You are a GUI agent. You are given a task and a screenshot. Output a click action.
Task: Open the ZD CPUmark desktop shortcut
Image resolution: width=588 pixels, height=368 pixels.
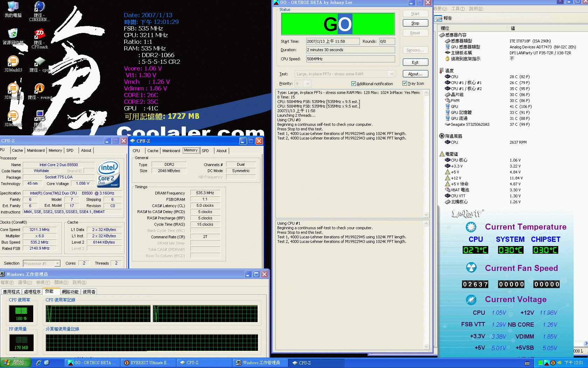click(x=39, y=34)
